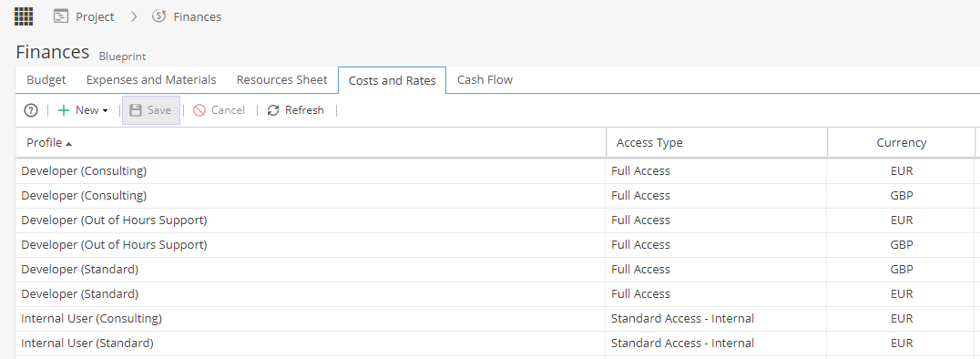
Task: Click the green plus New icon
Action: point(63,110)
